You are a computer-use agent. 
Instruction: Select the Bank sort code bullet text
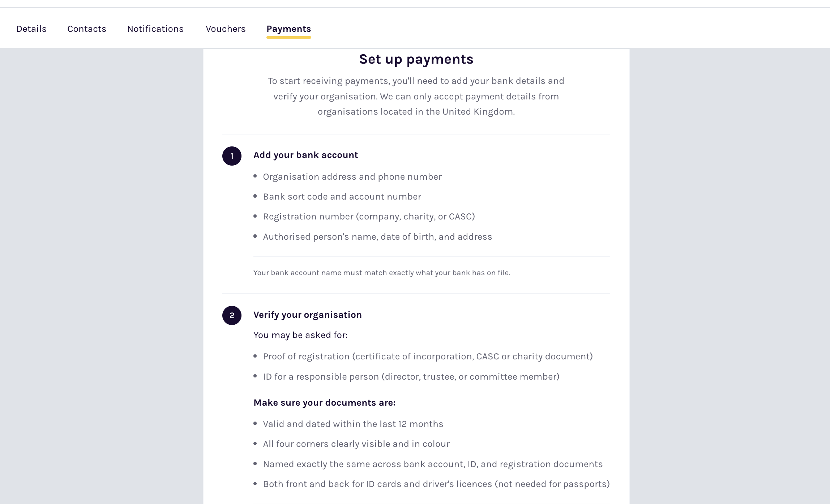[342, 197]
